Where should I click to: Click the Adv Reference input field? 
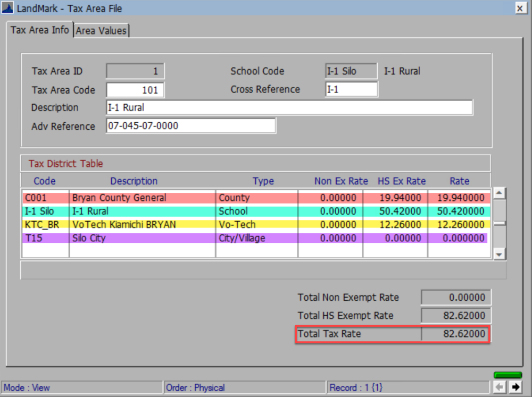[190, 125]
